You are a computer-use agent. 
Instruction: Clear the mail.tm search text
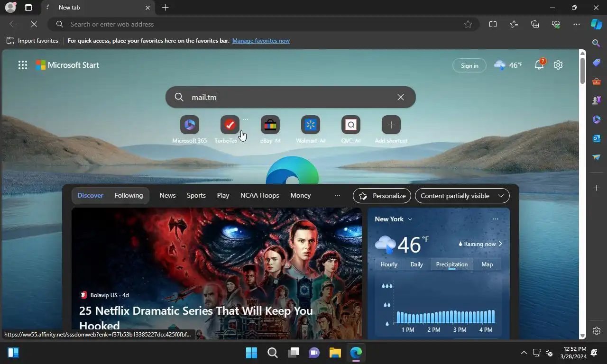coord(401,97)
